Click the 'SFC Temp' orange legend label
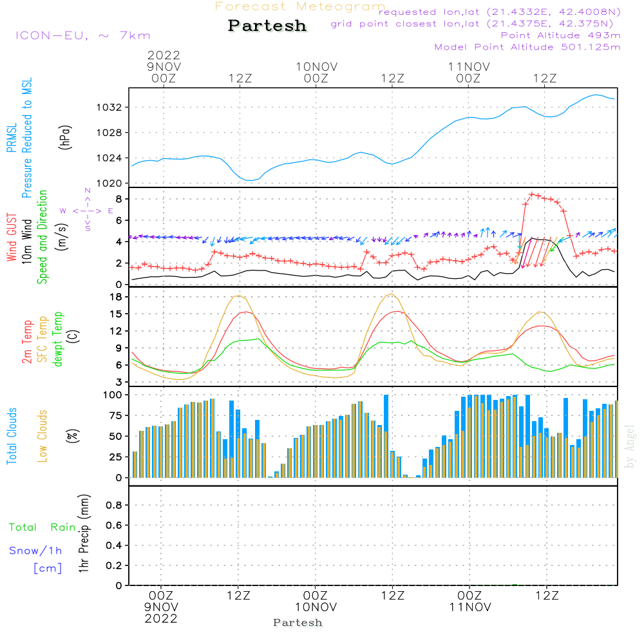Screen dimensions: 644x644 (43, 339)
